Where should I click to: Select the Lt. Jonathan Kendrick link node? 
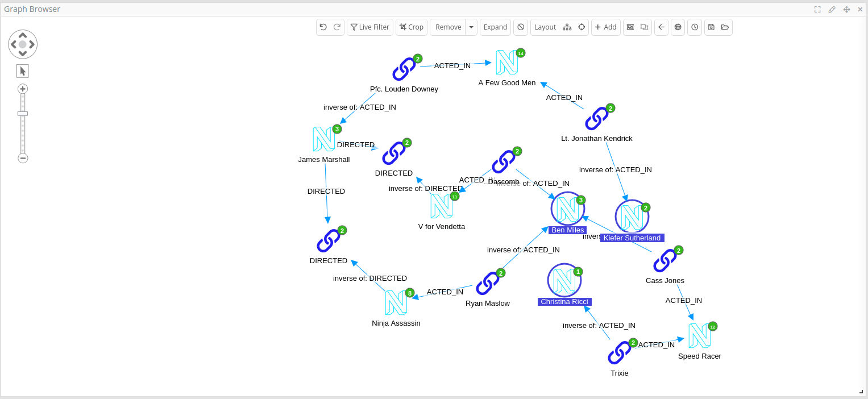click(597, 118)
